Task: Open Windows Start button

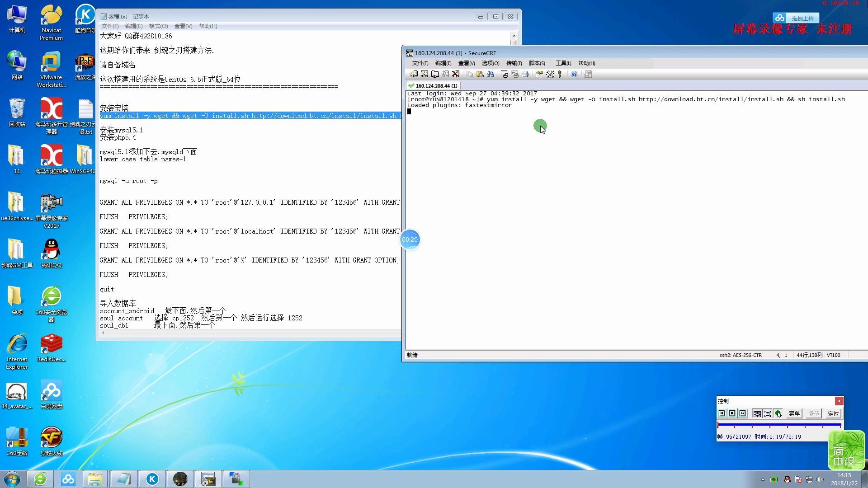Action: pyautogui.click(x=12, y=479)
